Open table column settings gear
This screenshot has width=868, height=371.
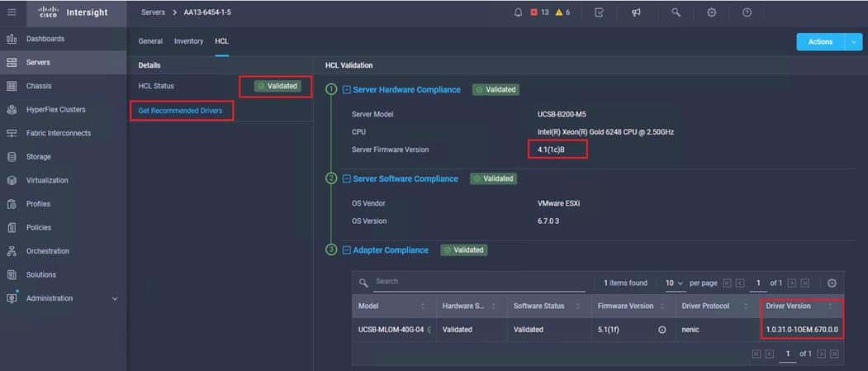(x=832, y=283)
